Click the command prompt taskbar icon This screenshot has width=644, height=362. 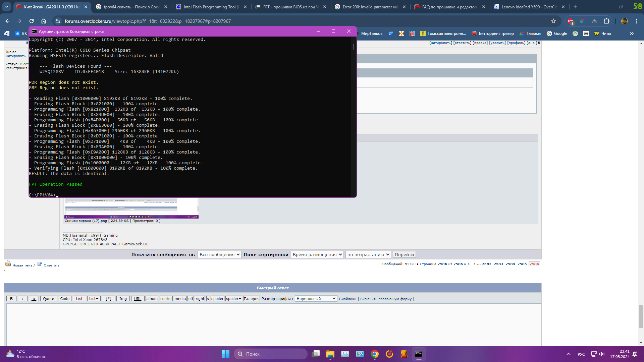point(419,354)
